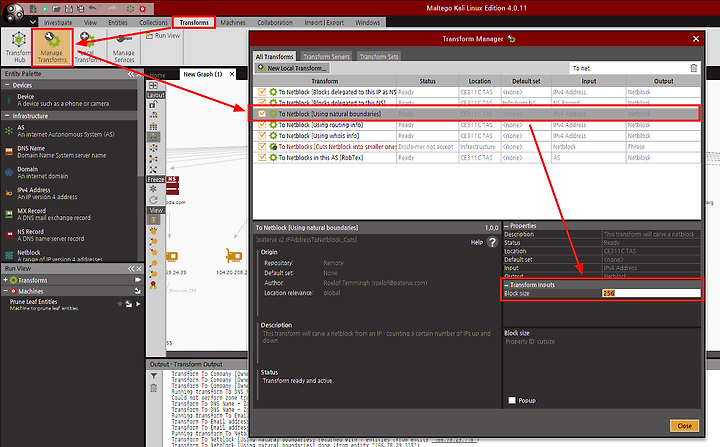This screenshot has width=720, height=447.
Task: Expand the Transforms group in Run View
Action: pyautogui.click(x=6, y=280)
